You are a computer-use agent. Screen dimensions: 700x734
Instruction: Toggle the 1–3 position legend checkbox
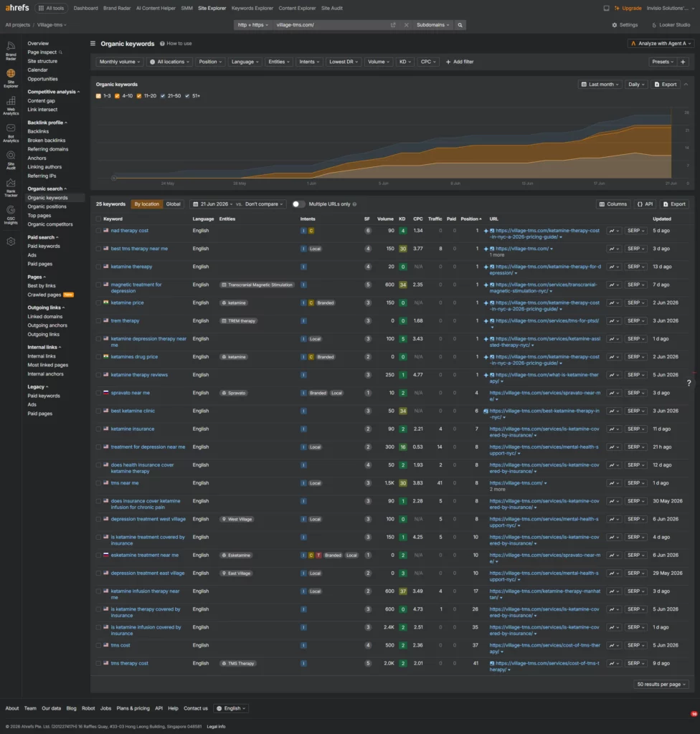click(98, 96)
